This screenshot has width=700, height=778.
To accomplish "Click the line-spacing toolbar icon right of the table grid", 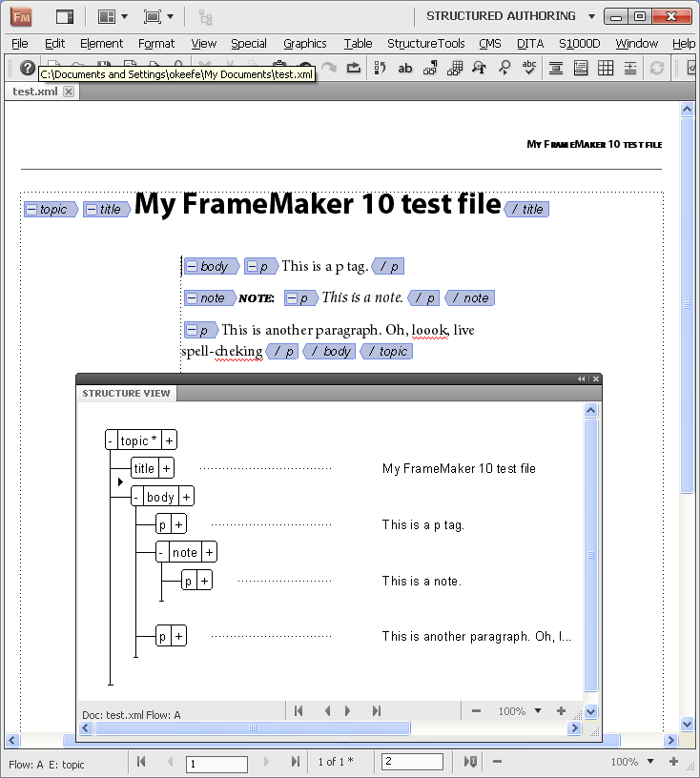I will click(630, 68).
